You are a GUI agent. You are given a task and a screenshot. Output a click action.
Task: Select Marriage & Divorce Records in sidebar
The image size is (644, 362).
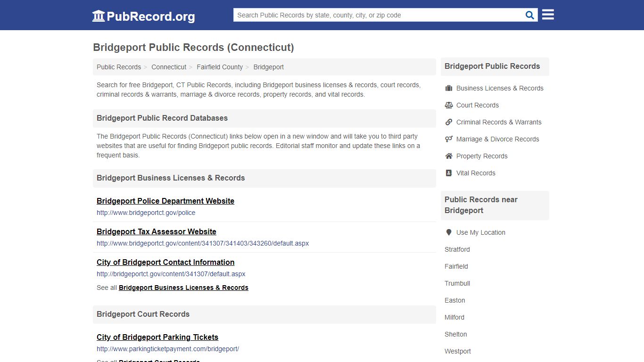[498, 139]
